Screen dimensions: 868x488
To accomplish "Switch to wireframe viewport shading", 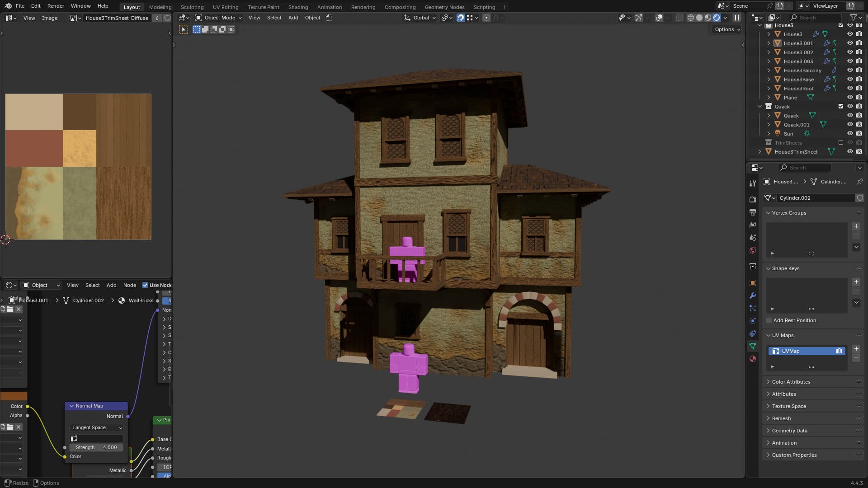I will 690,18.
